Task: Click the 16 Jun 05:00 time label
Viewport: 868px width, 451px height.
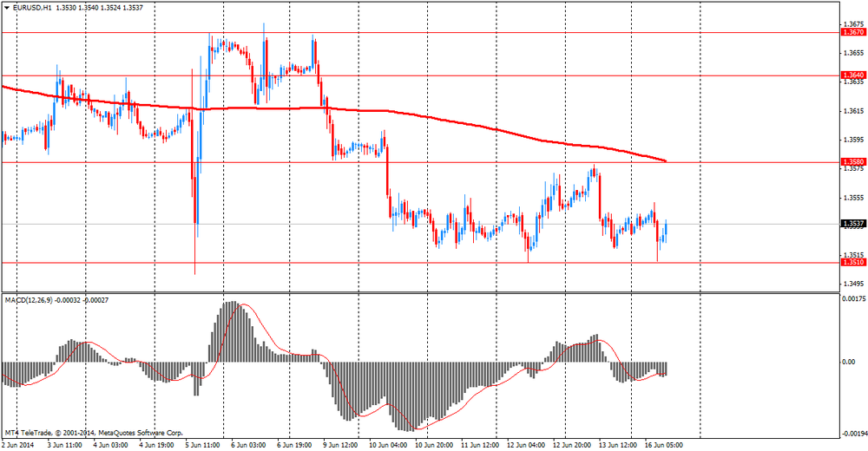Action: 664,445
